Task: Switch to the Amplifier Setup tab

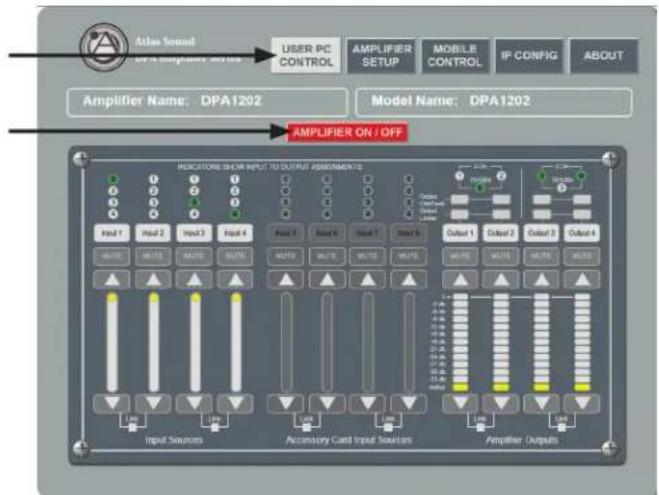Action: [x=381, y=55]
